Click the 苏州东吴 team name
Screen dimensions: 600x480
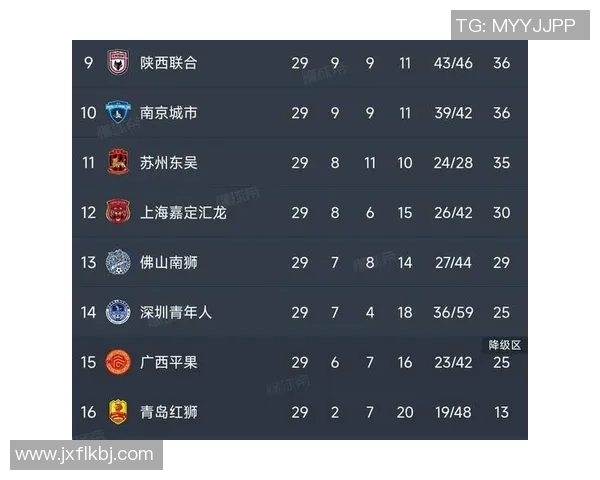(x=168, y=162)
